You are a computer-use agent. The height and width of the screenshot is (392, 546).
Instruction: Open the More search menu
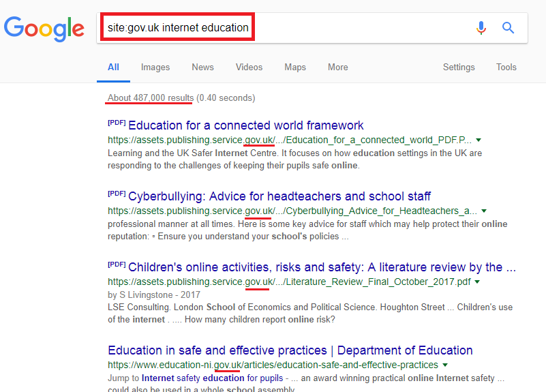[x=338, y=67]
